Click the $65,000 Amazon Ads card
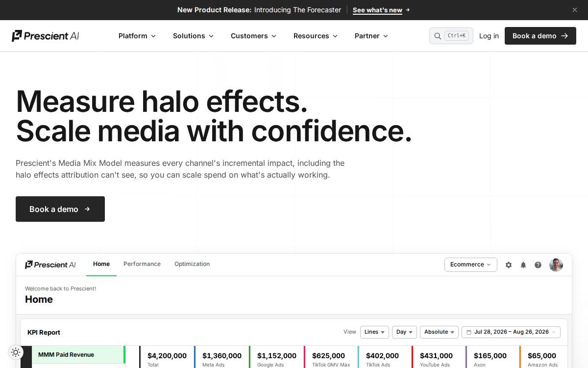588x368 pixels. [x=544, y=358]
